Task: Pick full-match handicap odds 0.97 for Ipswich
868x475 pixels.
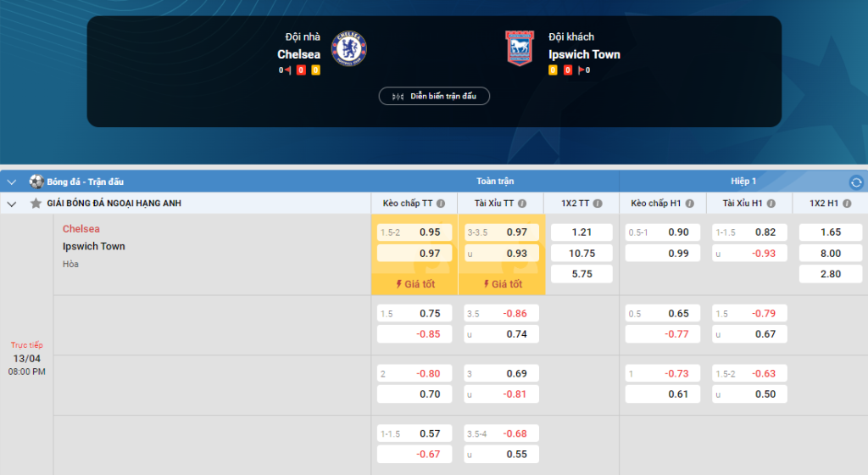Action: coord(415,254)
